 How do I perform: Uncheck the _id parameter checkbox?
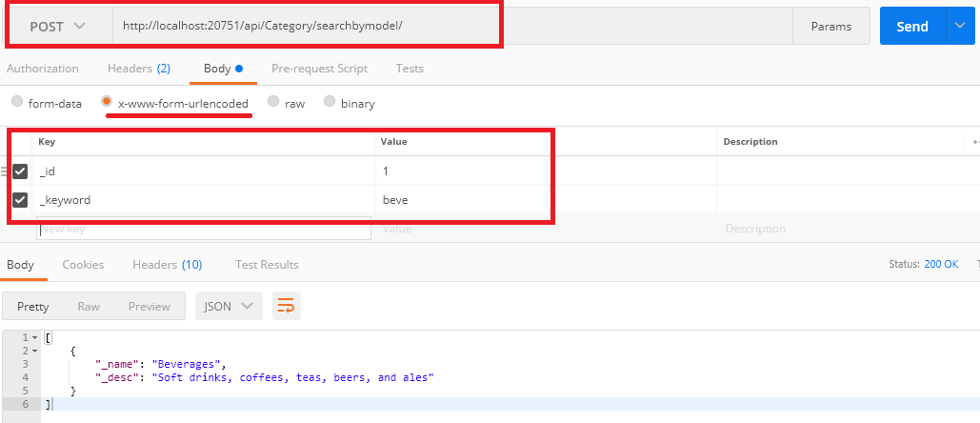[20, 171]
